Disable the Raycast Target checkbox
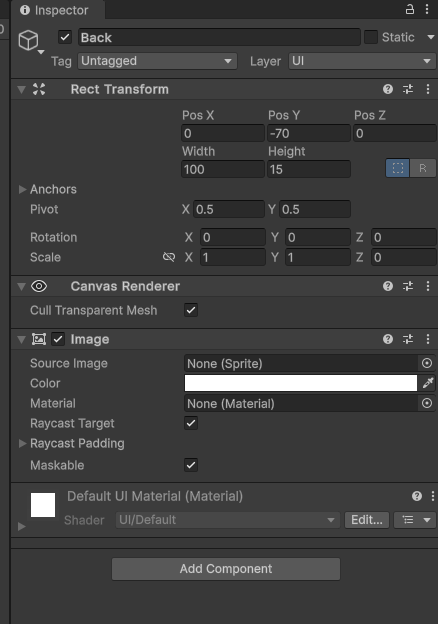This screenshot has height=624, width=438. pyautogui.click(x=191, y=423)
